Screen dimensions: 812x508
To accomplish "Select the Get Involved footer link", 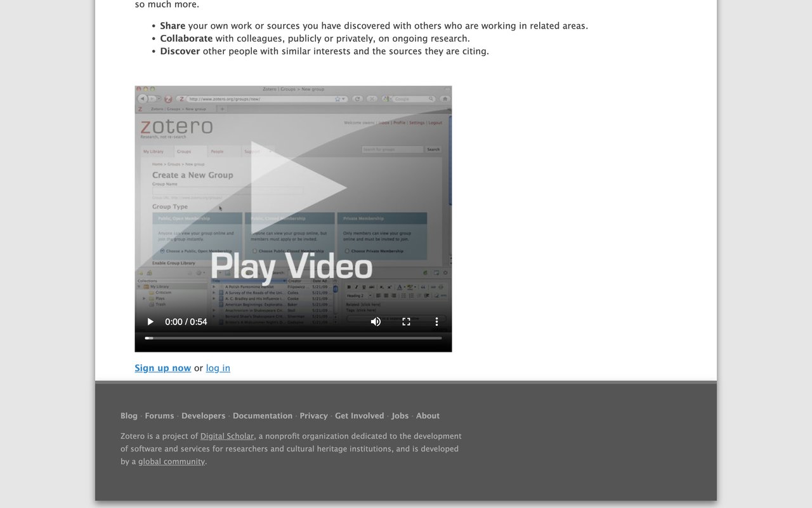I will (360, 416).
